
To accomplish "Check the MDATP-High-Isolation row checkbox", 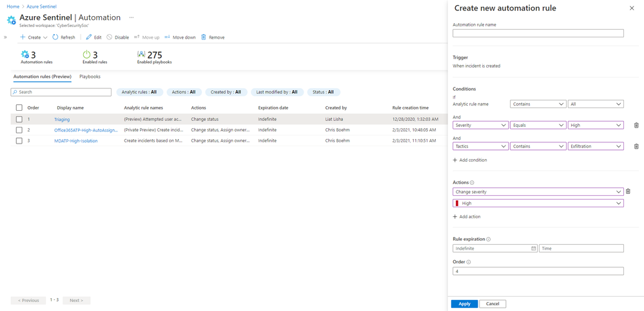I will point(19,141).
